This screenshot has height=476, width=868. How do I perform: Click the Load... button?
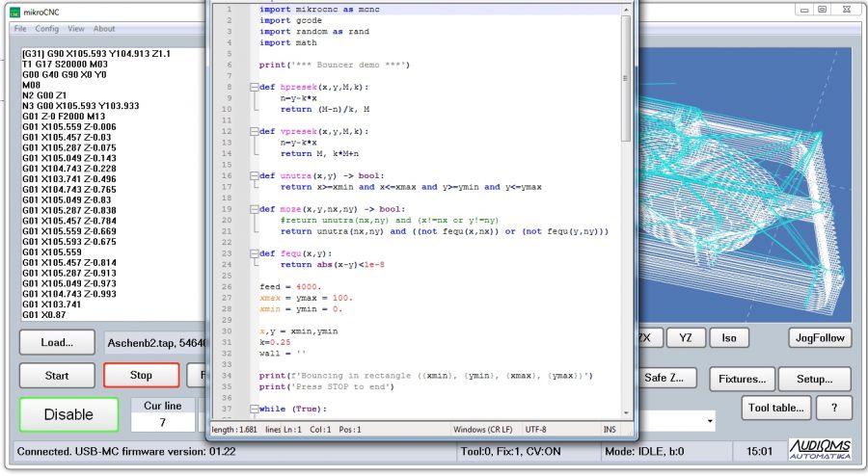pos(57,342)
